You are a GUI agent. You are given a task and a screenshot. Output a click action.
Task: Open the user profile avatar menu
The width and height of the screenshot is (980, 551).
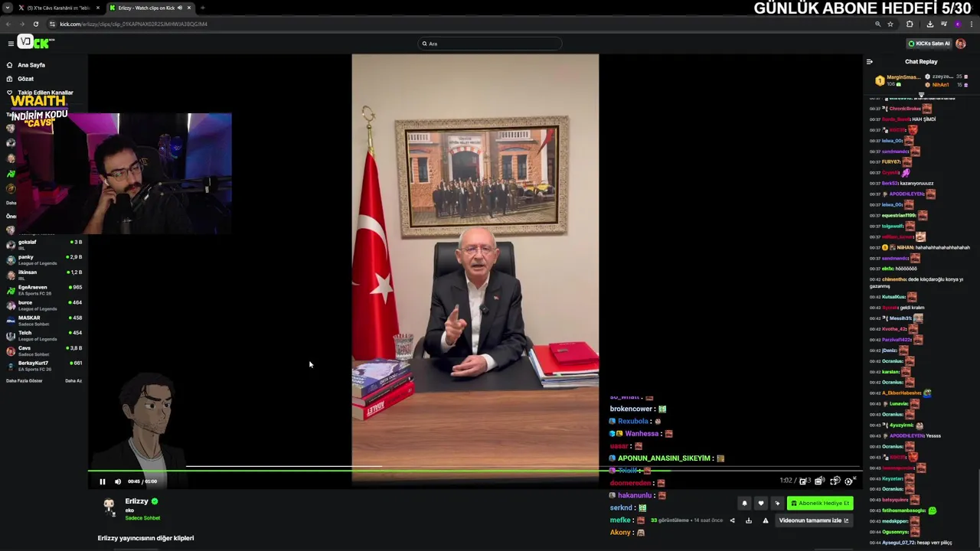961,44
